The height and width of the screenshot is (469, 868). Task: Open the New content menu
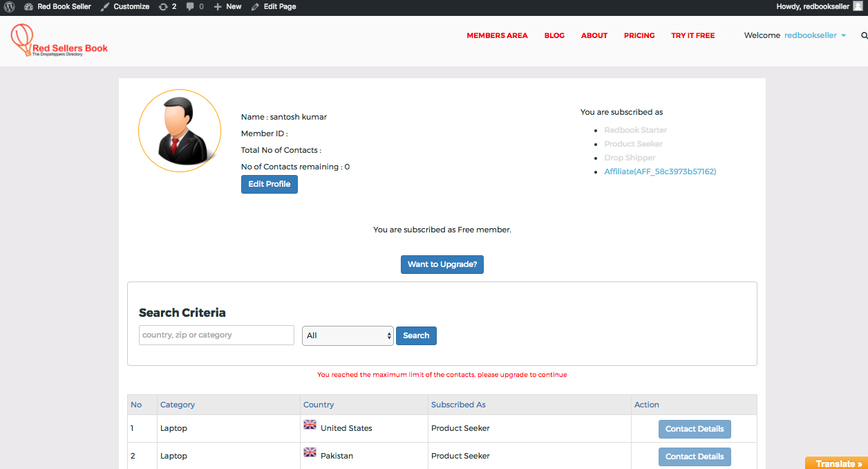pos(227,6)
